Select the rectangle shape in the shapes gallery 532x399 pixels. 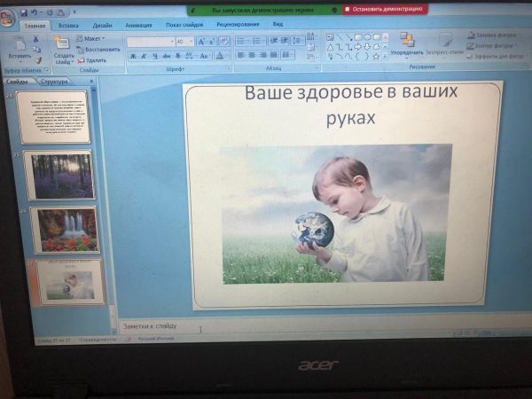tap(357, 37)
